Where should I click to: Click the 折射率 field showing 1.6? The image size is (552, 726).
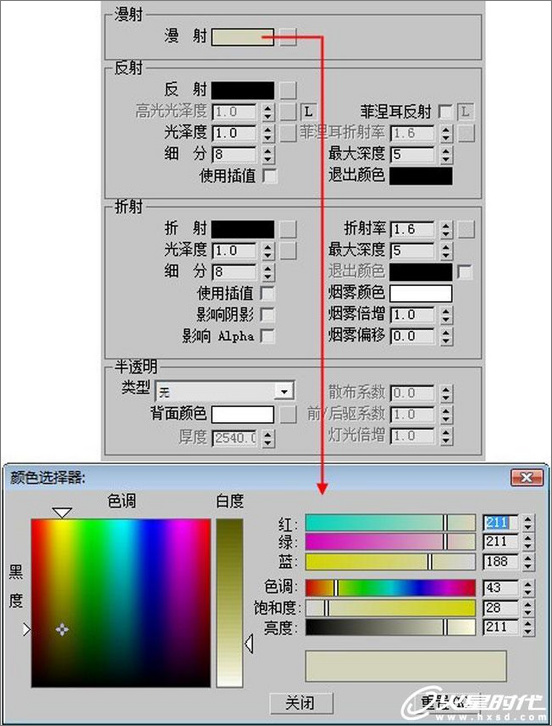pyautogui.click(x=413, y=229)
